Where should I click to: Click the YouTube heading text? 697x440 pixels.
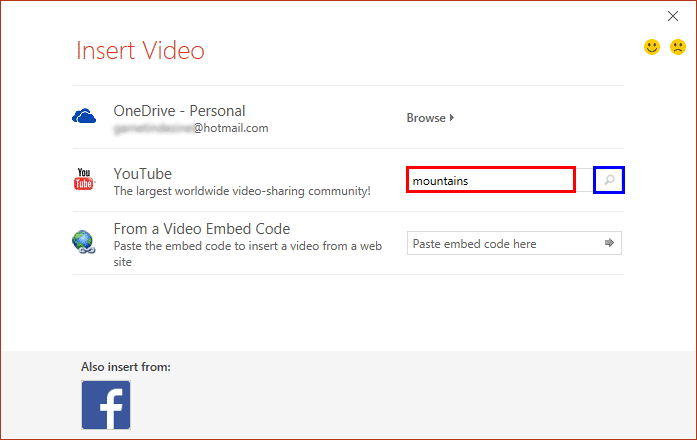pyautogui.click(x=142, y=174)
